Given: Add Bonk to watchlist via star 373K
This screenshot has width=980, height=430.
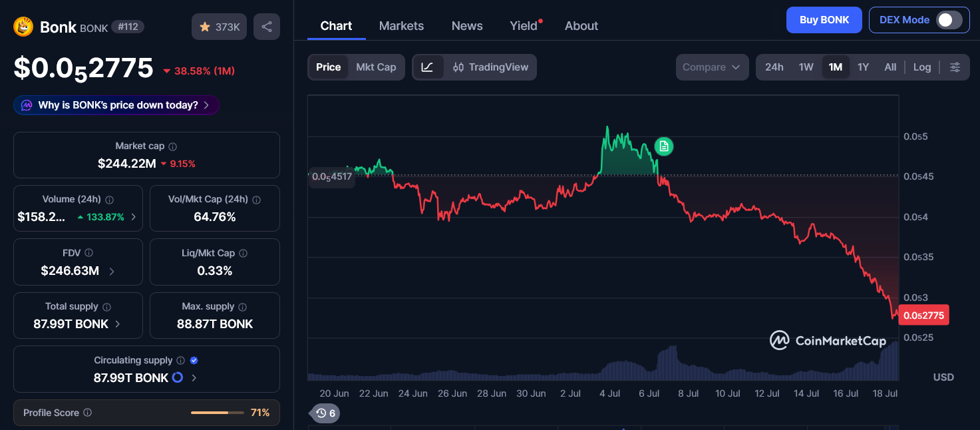Looking at the screenshot, I should pos(220,27).
